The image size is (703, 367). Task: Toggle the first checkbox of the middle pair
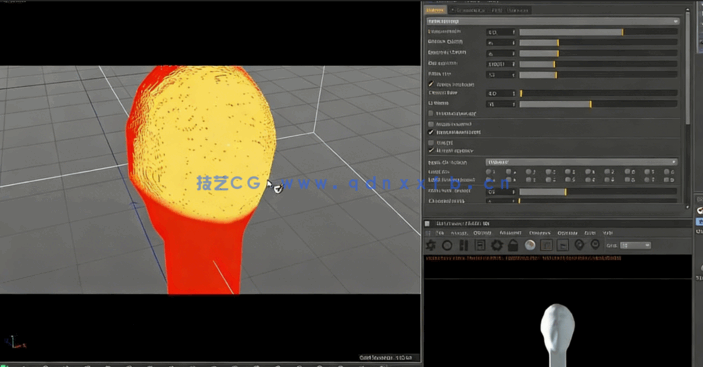click(431, 124)
